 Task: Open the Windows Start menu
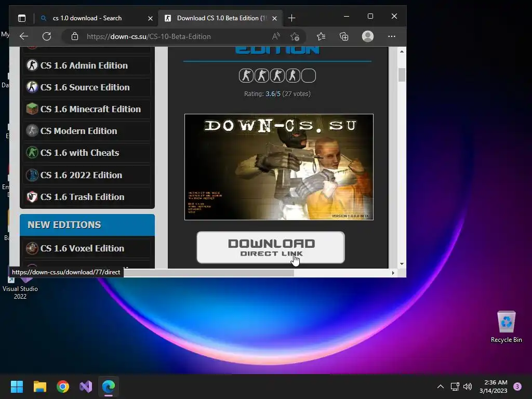(x=17, y=387)
